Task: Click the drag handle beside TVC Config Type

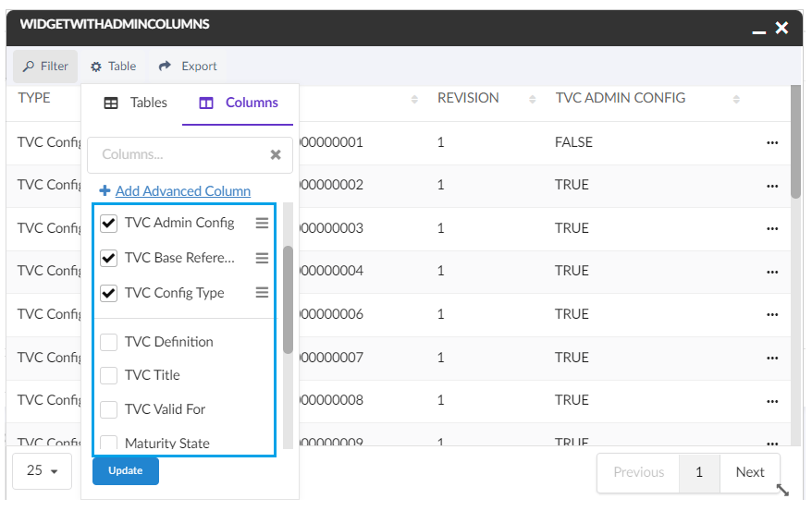Action: [x=263, y=293]
